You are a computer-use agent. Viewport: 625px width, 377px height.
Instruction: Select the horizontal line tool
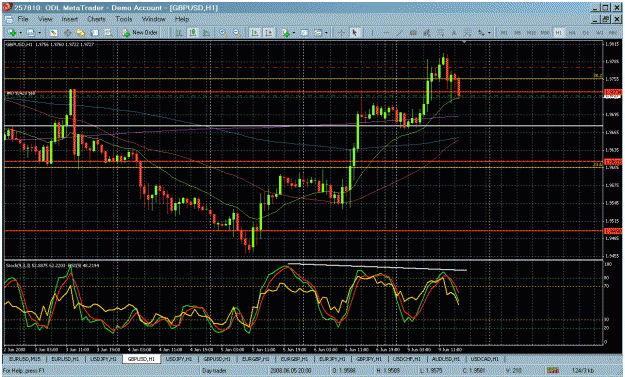[x=386, y=33]
